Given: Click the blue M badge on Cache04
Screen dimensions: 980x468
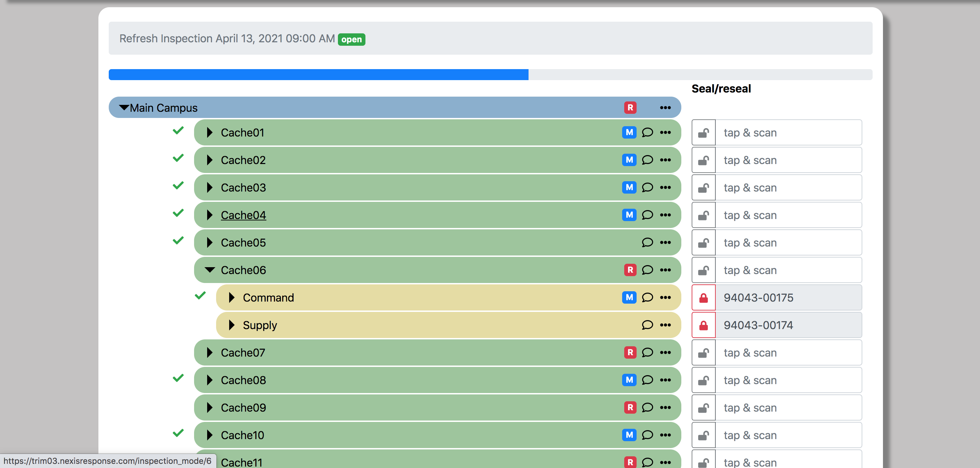Looking at the screenshot, I should pos(629,215).
